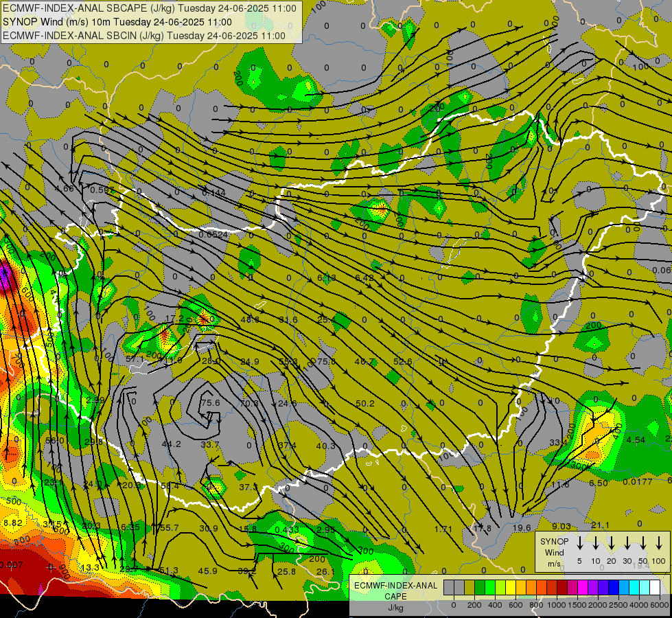The image size is (672, 618).
Task: Click the 1.71 value on the map
Action: 443,529
